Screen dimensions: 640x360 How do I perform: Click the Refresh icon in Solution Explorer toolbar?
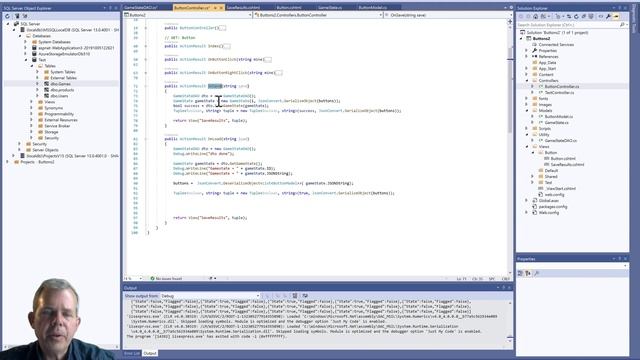pos(576,16)
